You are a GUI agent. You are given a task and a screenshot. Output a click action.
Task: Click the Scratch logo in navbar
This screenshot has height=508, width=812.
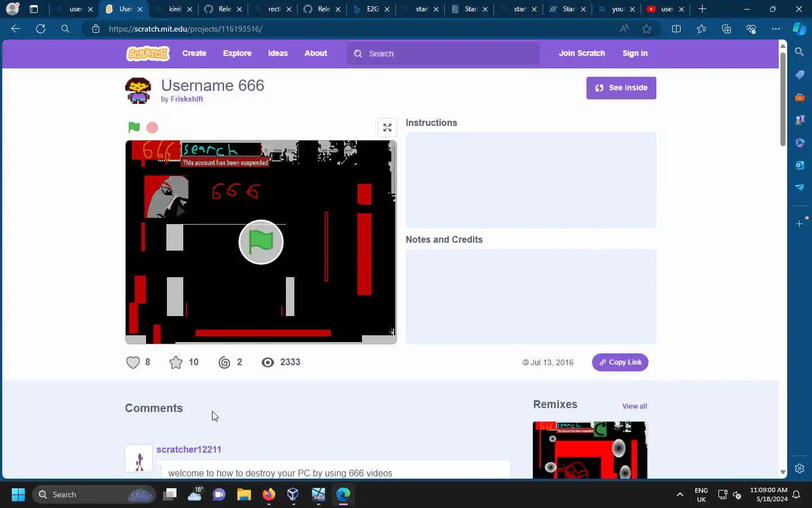click(148, 54)
